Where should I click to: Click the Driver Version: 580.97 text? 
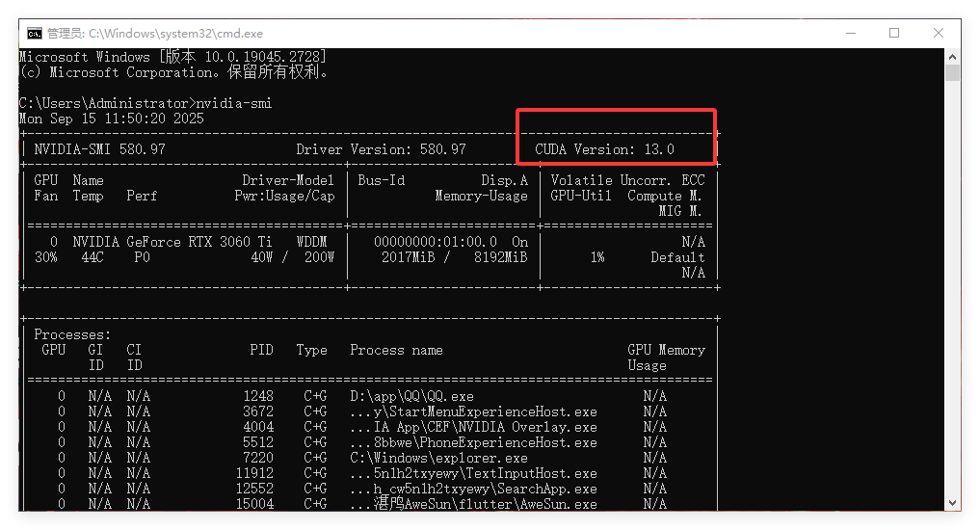[382, 149]
